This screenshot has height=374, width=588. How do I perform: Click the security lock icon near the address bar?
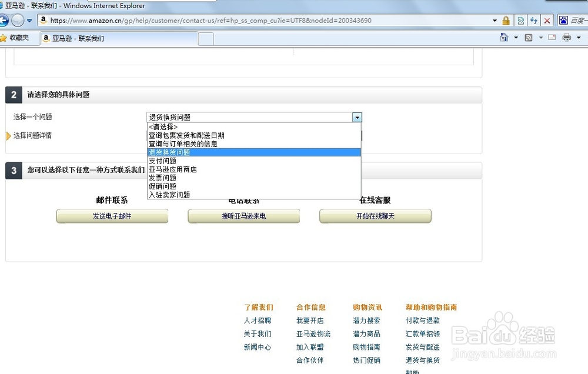(505, 20)
